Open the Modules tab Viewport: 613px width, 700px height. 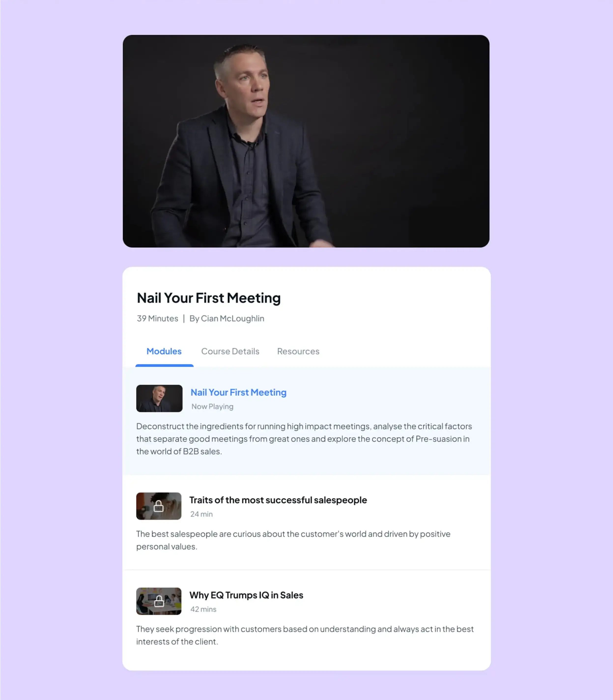pyautogui.click(x=164, y=351)
